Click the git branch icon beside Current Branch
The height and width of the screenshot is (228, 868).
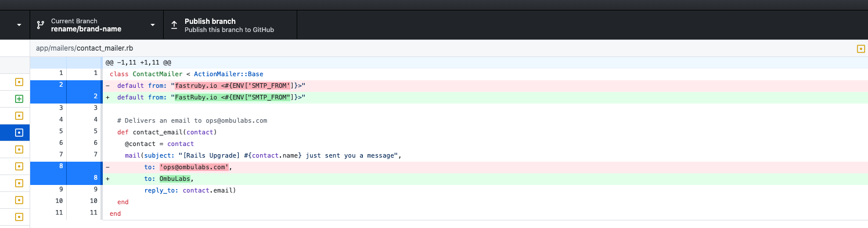pyautogui.click(x=41, y=25)
